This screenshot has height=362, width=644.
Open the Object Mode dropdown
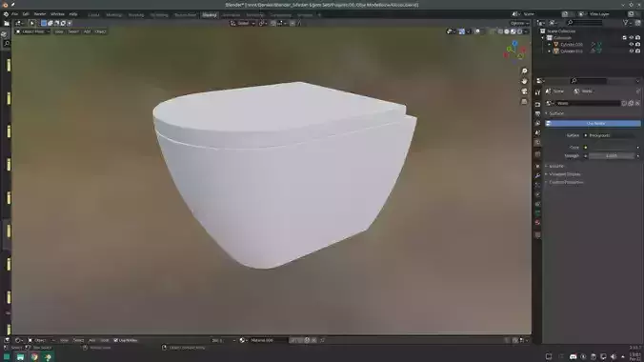coord(32,31)
